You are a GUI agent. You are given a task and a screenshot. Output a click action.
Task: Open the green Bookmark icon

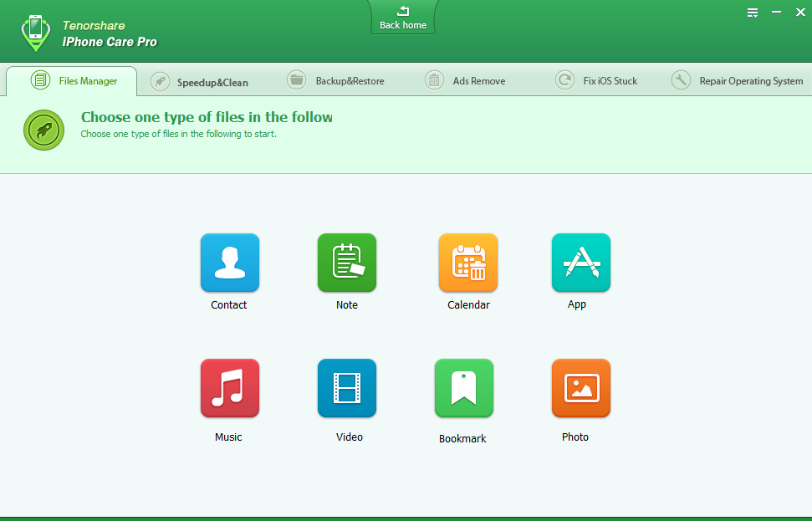tap(463, 388)
